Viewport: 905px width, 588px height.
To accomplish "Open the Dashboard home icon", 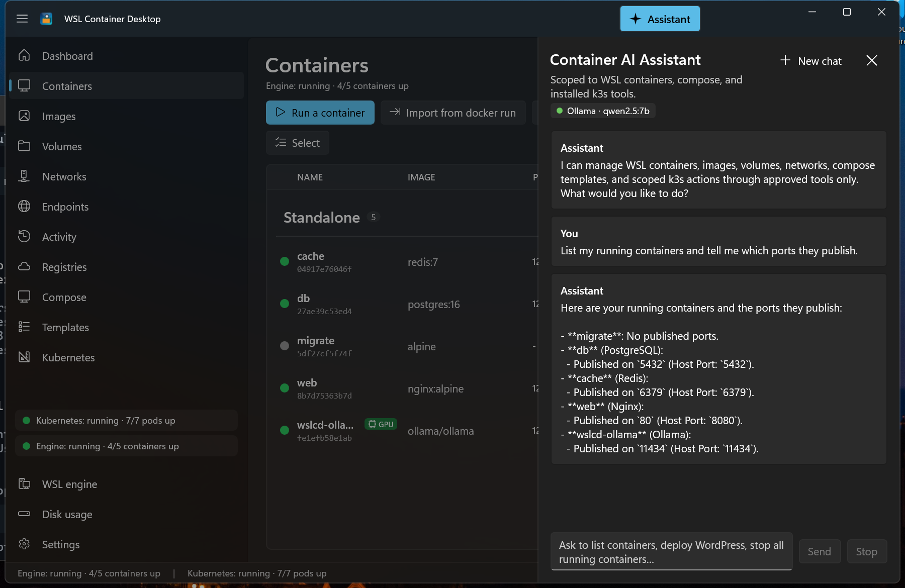I will (x=24, y=55).
